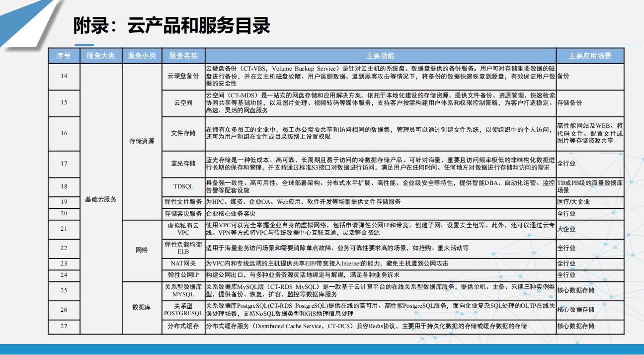Click the TDSQL service name cell
This screenshot has width=644, height=355.
coord(183,186)
